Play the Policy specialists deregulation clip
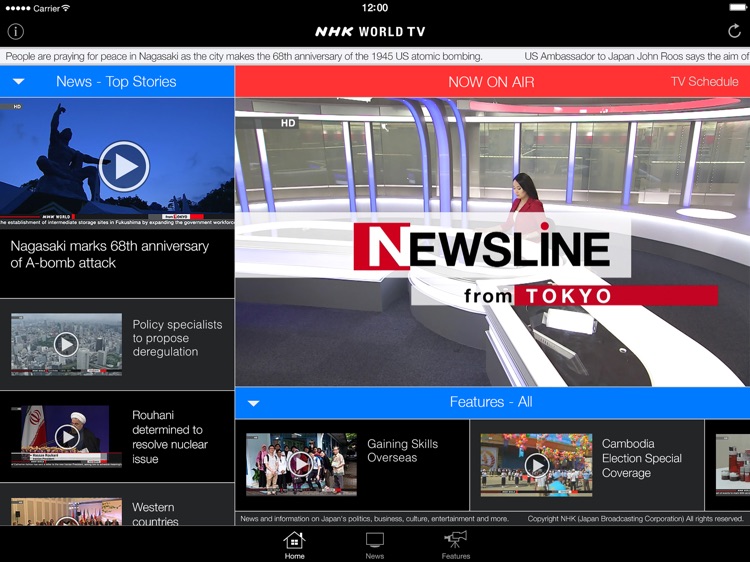This screenshot has height=562, width=750. coord(66,344)
